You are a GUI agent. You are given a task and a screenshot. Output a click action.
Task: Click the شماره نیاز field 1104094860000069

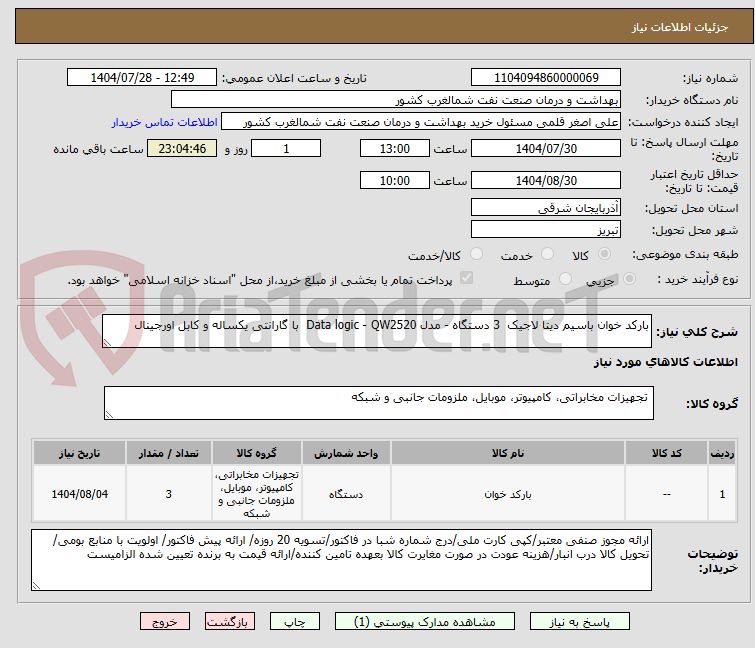(x=546, y=78)
